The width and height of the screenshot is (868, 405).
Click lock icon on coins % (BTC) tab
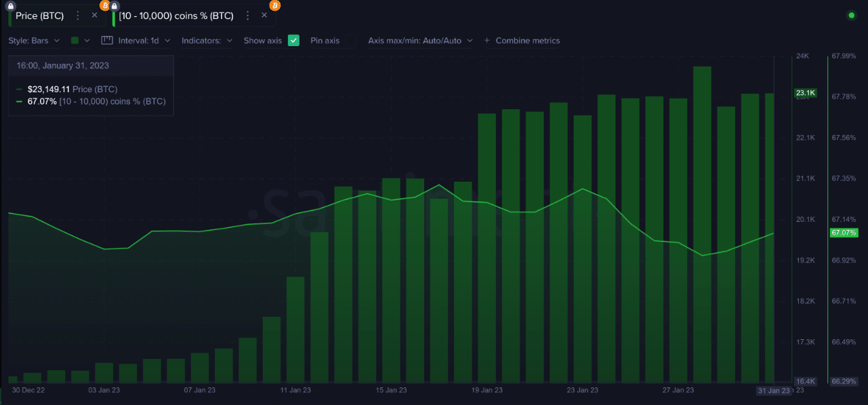click(115, 5)
